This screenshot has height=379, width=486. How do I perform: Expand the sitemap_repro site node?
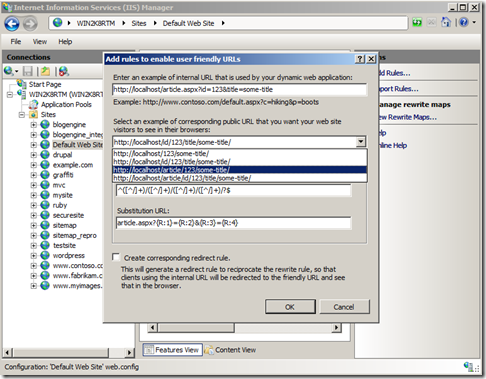click(x=33, y=235)
